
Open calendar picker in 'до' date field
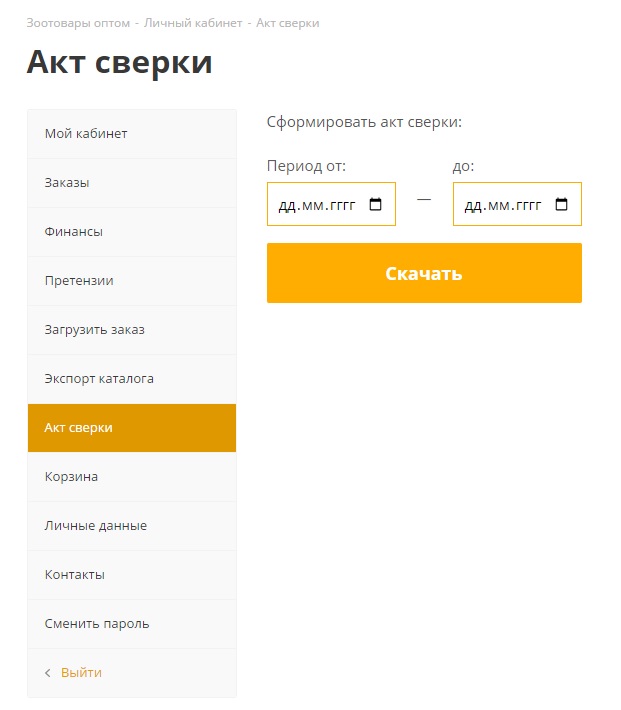coord(561,204)
